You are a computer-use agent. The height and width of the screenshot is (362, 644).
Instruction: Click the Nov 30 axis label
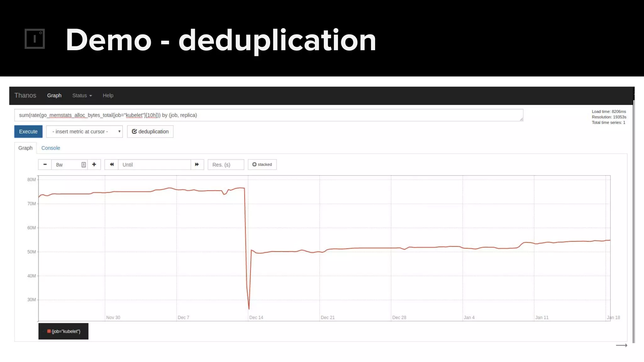click(x=113, y=317)
